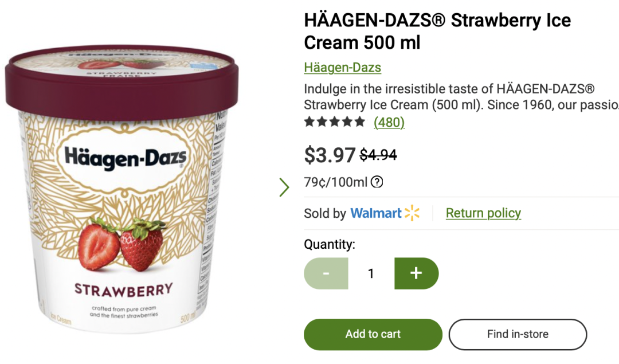This screenshot has height=364, width=619.
Task: Click the five-star rating icons
Action: 335,122
